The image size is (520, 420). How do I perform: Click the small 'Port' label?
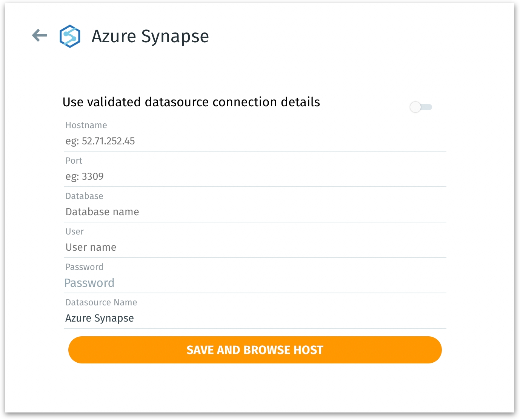click(74, 161)
